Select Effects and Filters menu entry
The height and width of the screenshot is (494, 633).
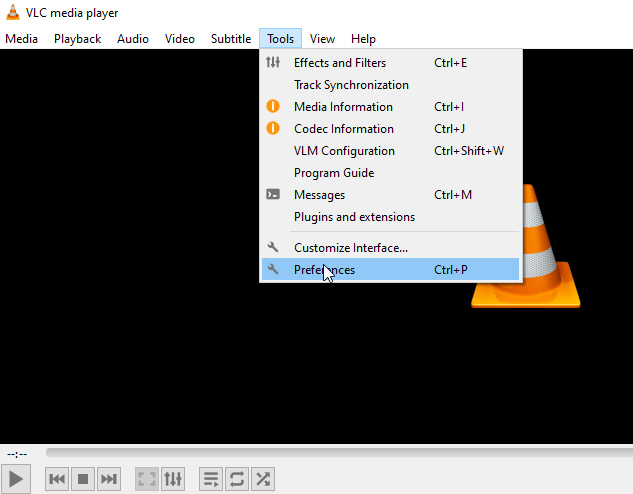390,63
